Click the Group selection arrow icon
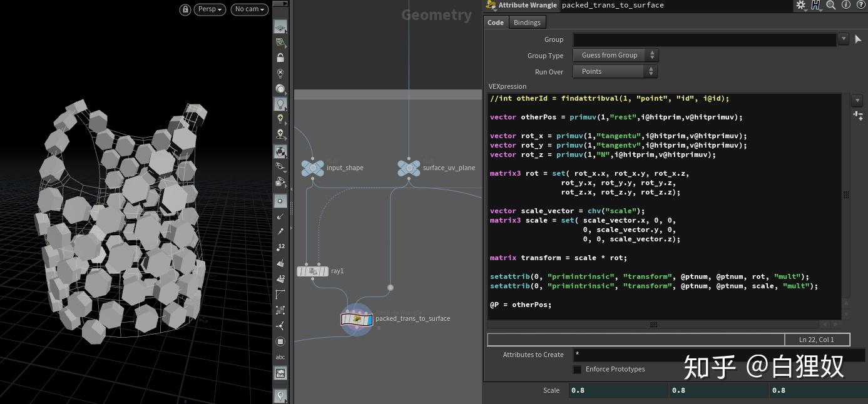Viewport: 868px width, 404px height. coord(858,39)
